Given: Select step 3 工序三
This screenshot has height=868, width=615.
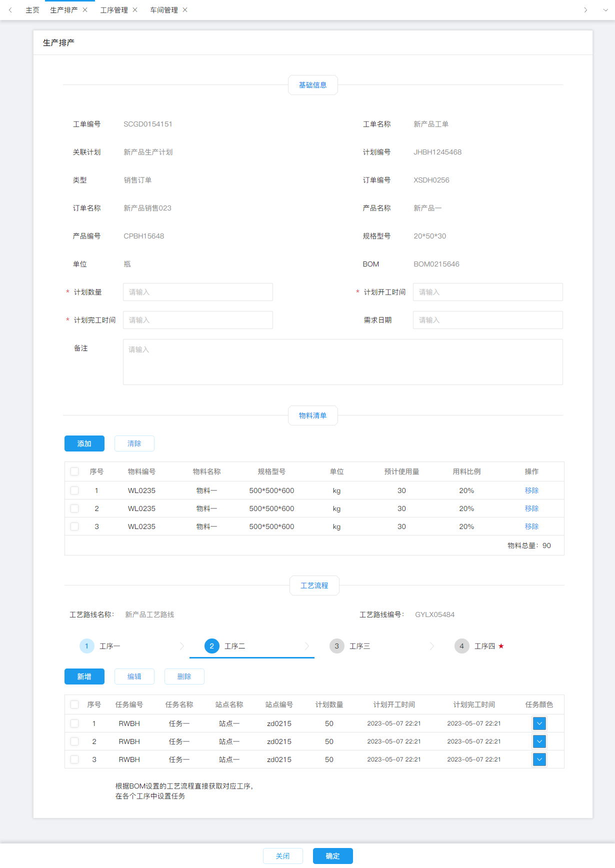Looking at the screenshot, I should pos(350,646).
